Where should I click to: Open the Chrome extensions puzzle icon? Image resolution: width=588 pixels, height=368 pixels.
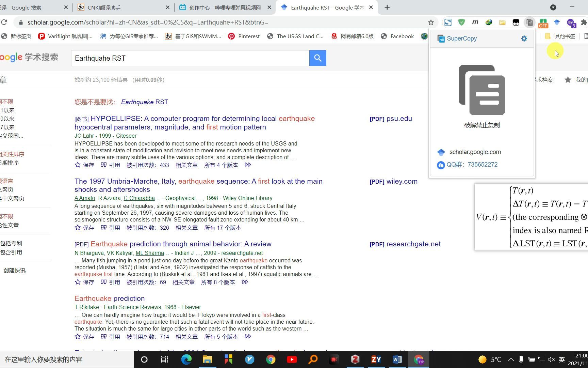click(584, 22)
